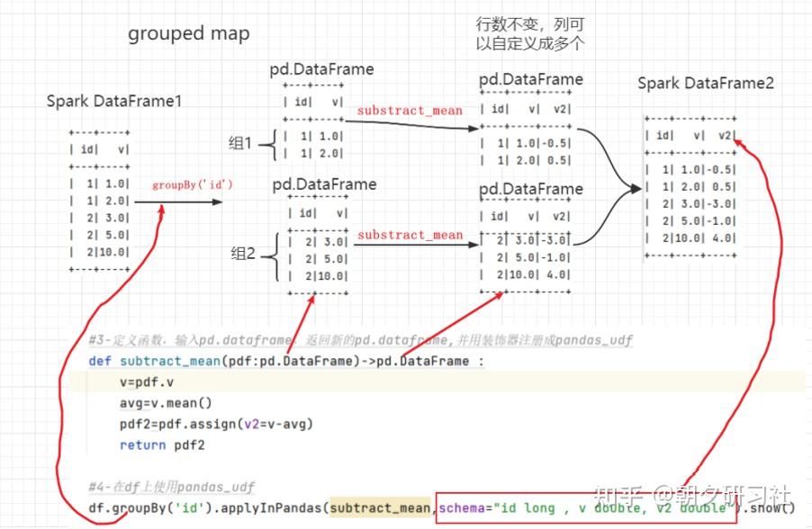812x529 pixels.
Task: Select "pd.DataFrame" heading above the 组1 table
Action: 321,69
